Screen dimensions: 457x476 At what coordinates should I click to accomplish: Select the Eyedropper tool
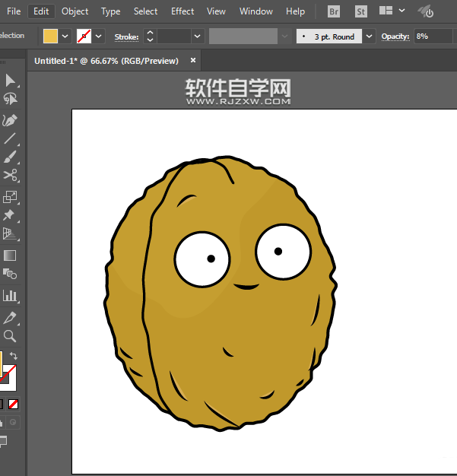tap(10, 317)
